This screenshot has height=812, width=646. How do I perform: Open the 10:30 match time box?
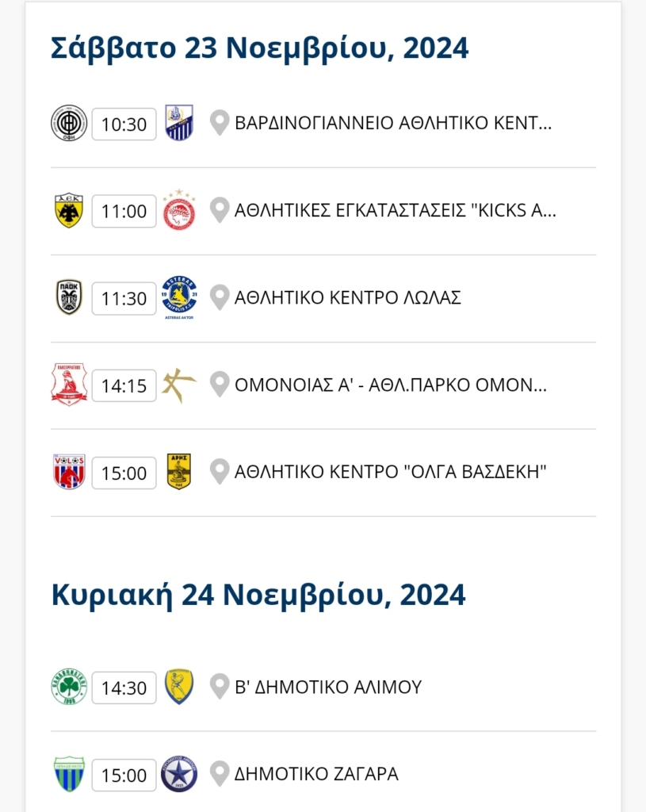click(124, 124)
